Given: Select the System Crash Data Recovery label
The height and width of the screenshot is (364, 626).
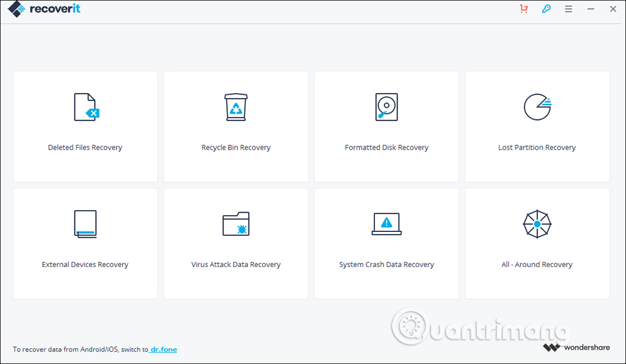Looking at the screenshot, I should coord(386,264).
